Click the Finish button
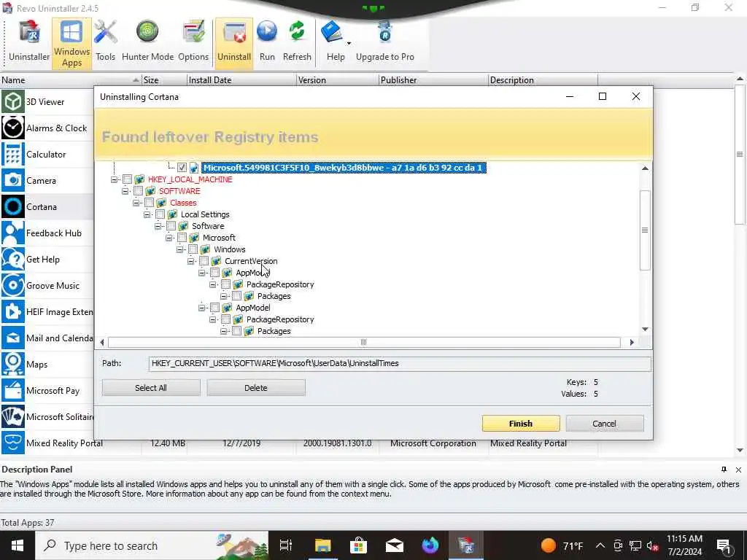The image size is (747, 560). click(521, 424)
